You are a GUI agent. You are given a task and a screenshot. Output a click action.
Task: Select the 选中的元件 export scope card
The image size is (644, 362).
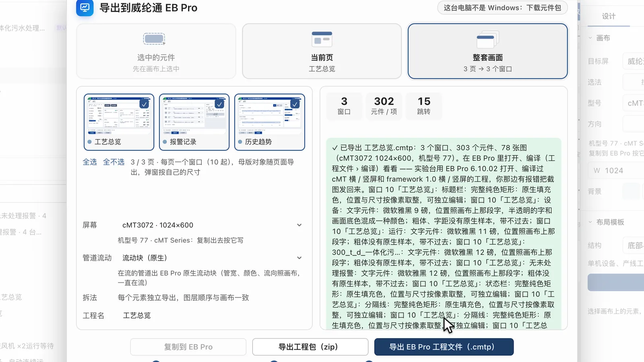tap(156, 51)
